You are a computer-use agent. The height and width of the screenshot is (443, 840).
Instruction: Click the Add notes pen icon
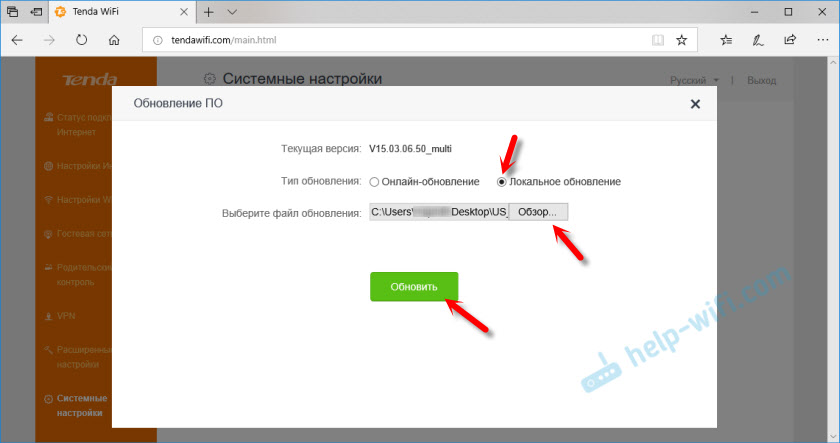759,41
